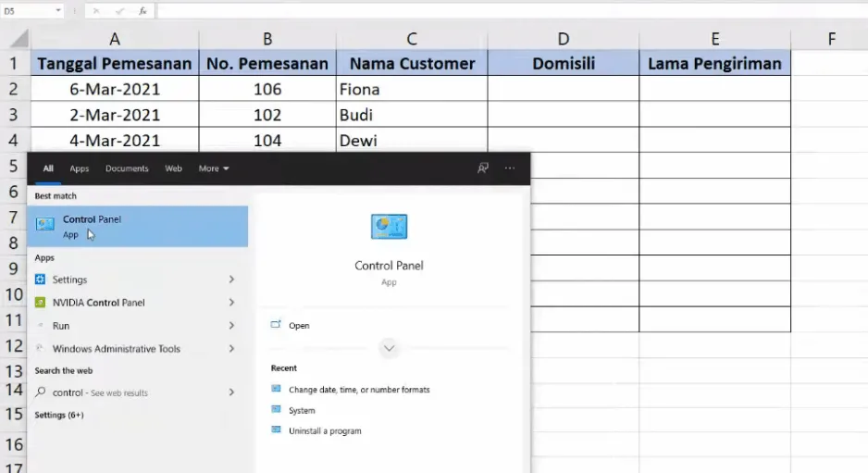Click the insert function fx icon
The width and height of the screenshot is (868, 473).
point(143,10)
